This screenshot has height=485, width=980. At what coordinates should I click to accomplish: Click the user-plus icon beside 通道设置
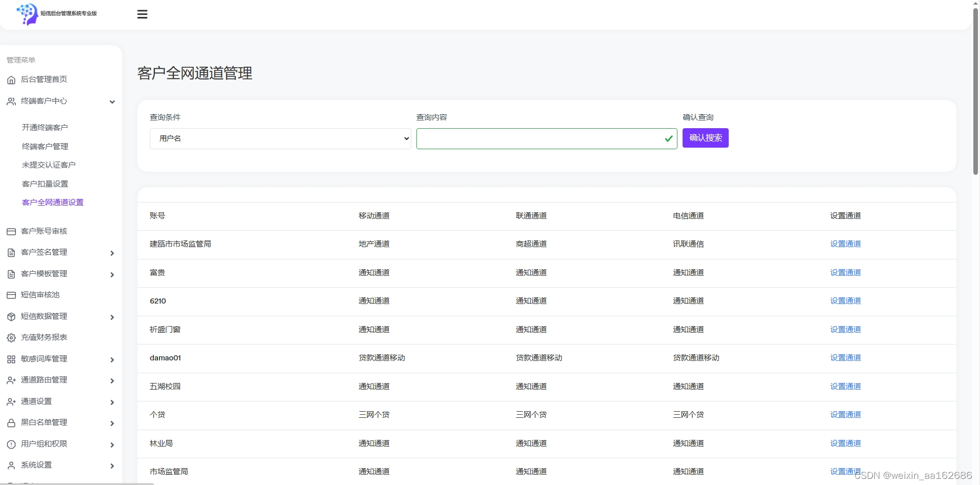click(11, 402)
